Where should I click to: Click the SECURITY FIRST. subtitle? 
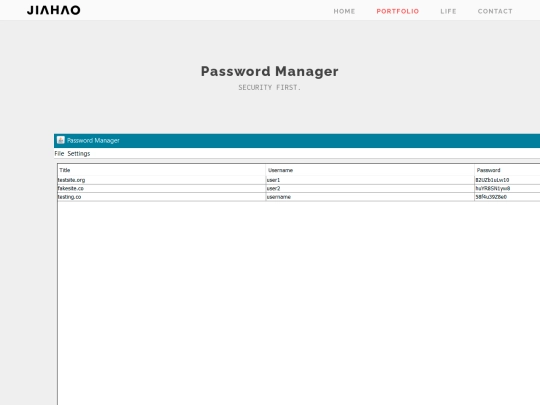pyautogui.click(x=270, y=87)
